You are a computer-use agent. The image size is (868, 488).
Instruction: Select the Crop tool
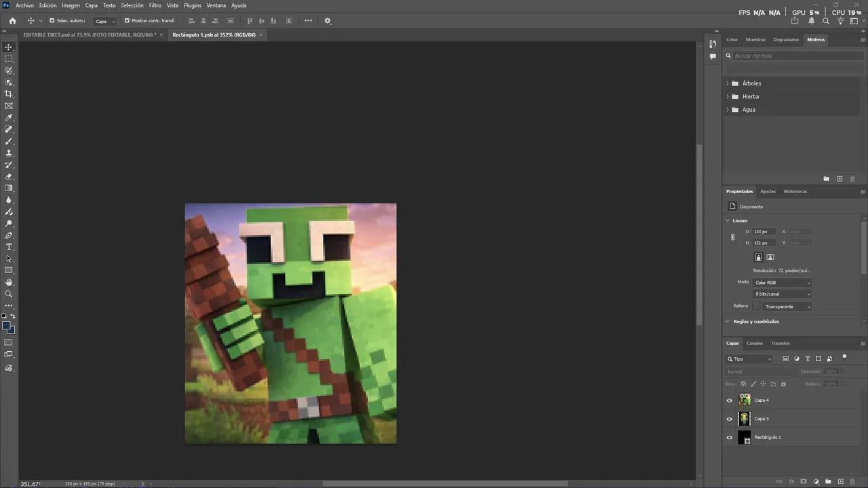coord(9,94)
